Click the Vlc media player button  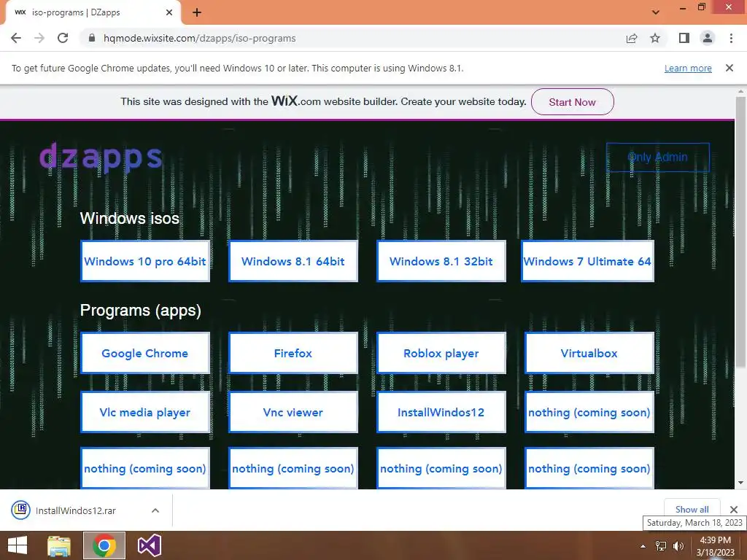(x=145, y=412)
